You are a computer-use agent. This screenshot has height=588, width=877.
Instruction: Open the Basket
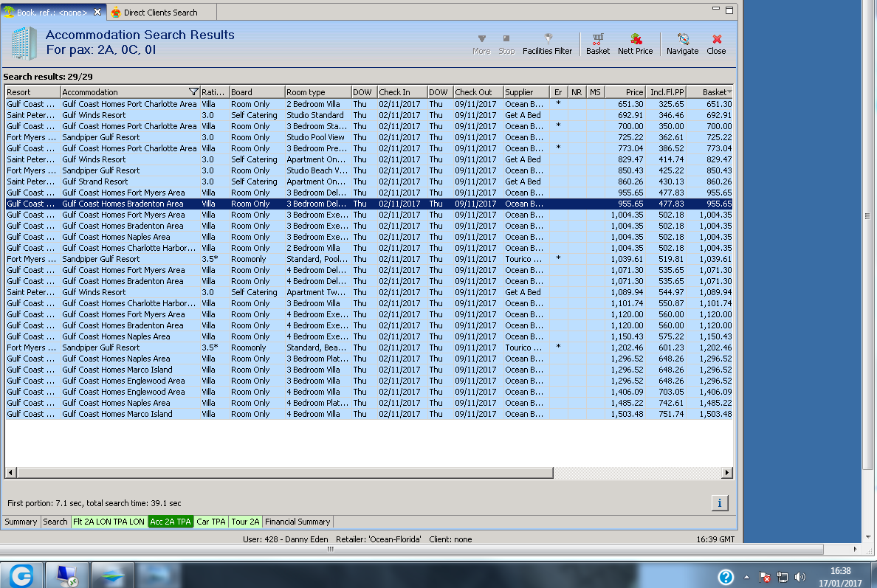coord(598,44)
